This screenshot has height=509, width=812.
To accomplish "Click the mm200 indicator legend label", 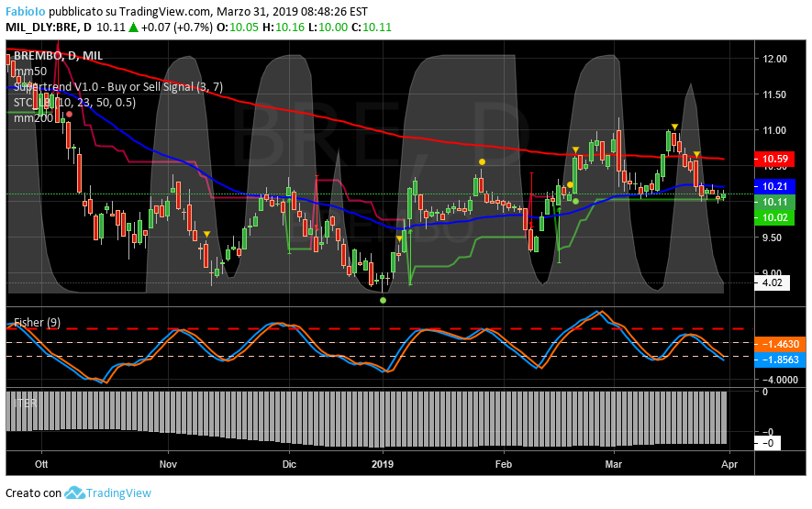I will point(33,117).
